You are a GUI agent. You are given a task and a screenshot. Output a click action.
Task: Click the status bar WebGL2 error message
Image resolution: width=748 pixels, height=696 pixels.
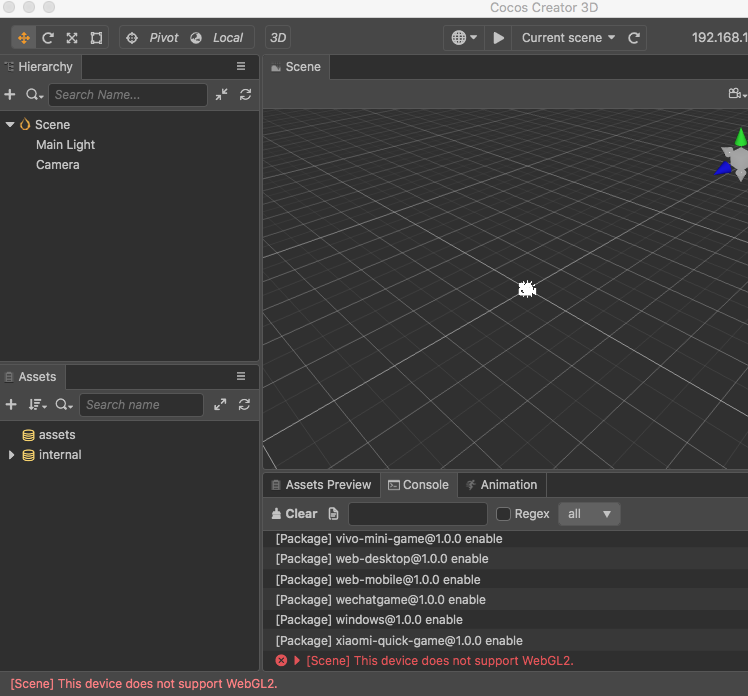[144, 684]
